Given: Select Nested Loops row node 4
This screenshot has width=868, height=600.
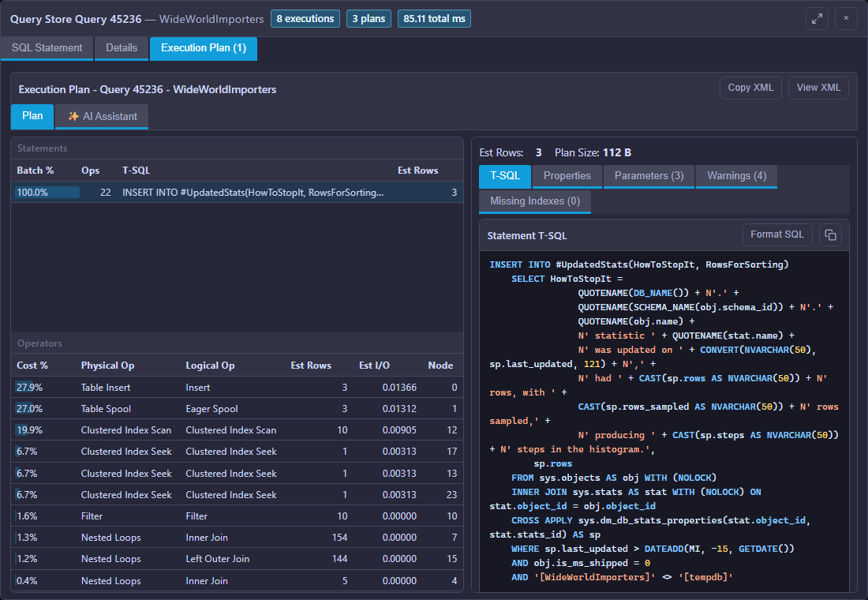Looking at the screenshot, I should point(237,580).
